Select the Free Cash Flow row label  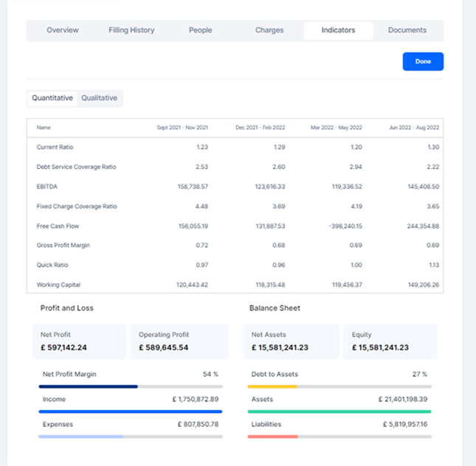(56, 226)
